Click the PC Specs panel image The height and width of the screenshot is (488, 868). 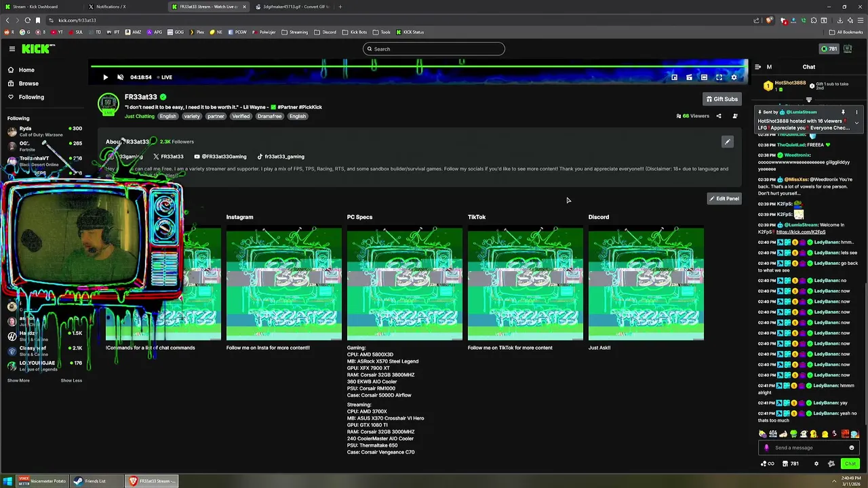point(405,284)
